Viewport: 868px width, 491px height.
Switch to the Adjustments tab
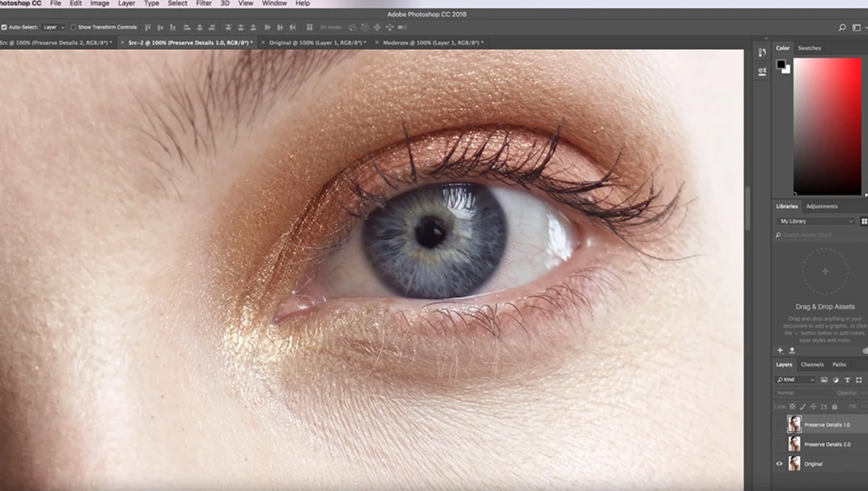[x=822, y=207]
